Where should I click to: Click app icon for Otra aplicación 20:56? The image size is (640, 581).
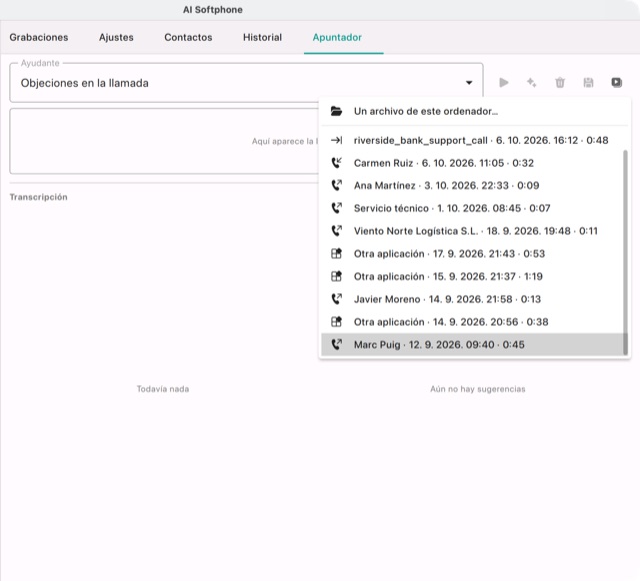pyautogui.click(x=336, y=322)
